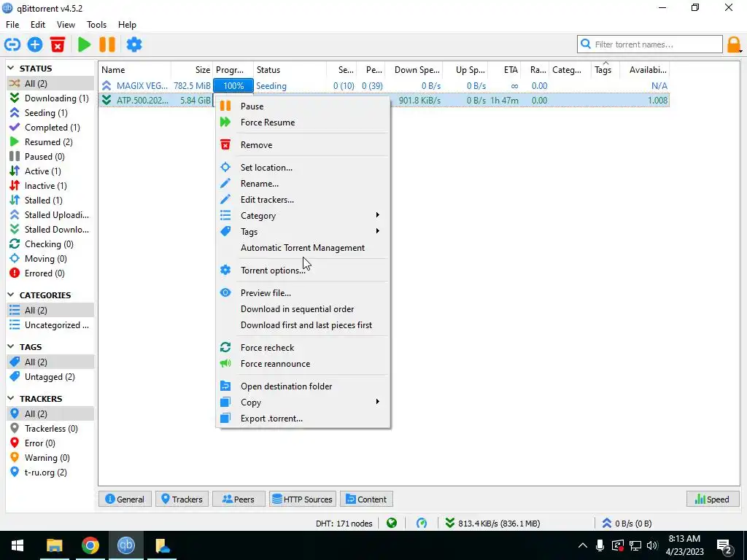Image resolution: width=747 pixels, height=560 pixels.
Task: Collapse the TAGS section
Action: pos(10,346)
